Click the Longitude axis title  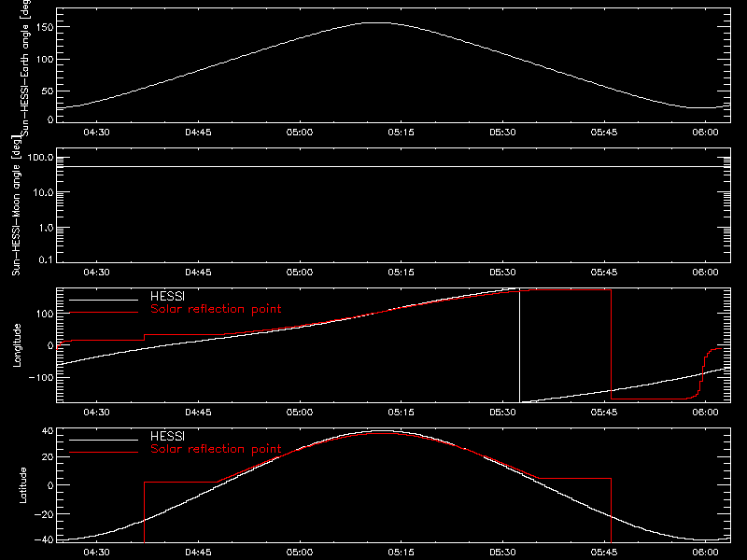(x=17, y=345)
